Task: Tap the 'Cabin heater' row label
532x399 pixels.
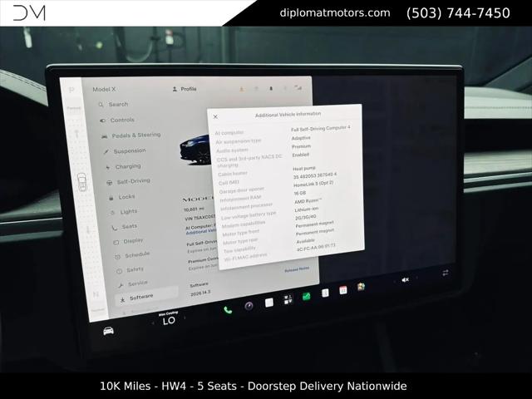Action: (x=233, y=174)
